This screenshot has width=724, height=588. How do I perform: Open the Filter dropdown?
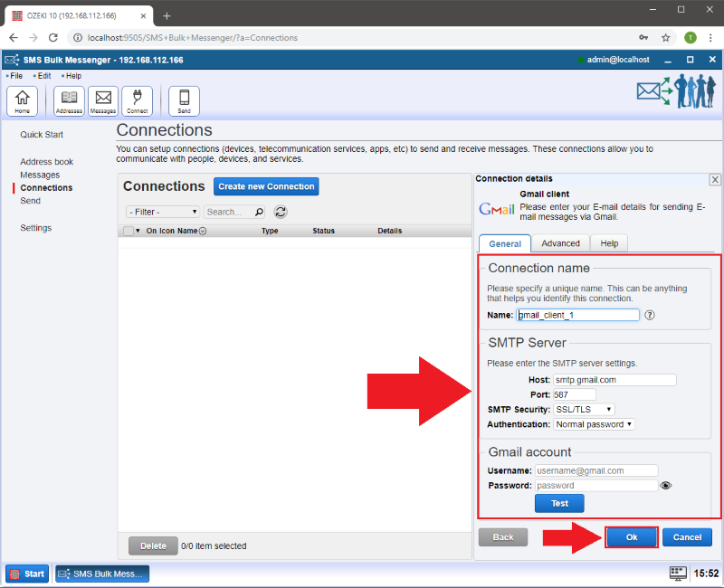pyautogui.click(x=163, y=212)
